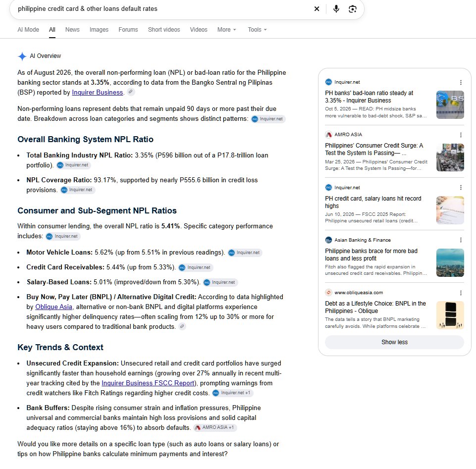Click AMRO ASIA favicon in sources panel
476x469 pixels.
[x=328, y=135]
